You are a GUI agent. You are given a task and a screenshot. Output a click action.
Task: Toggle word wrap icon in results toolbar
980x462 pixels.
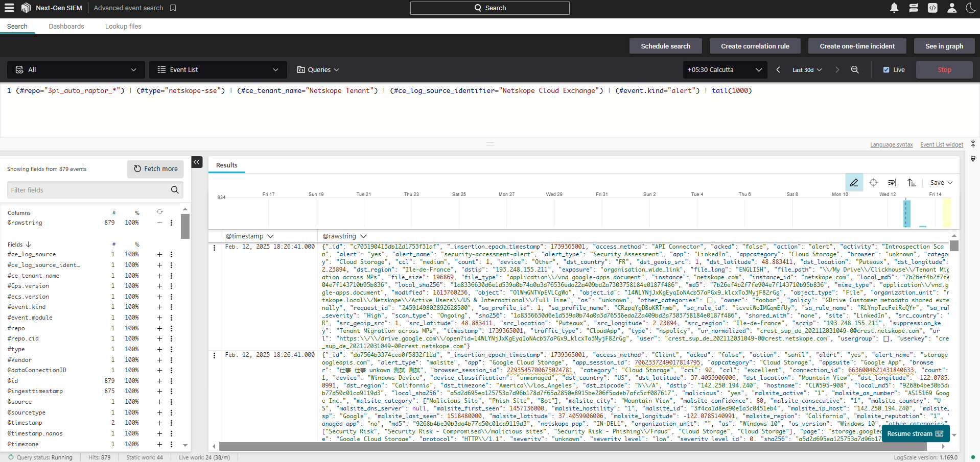(892, 182)
